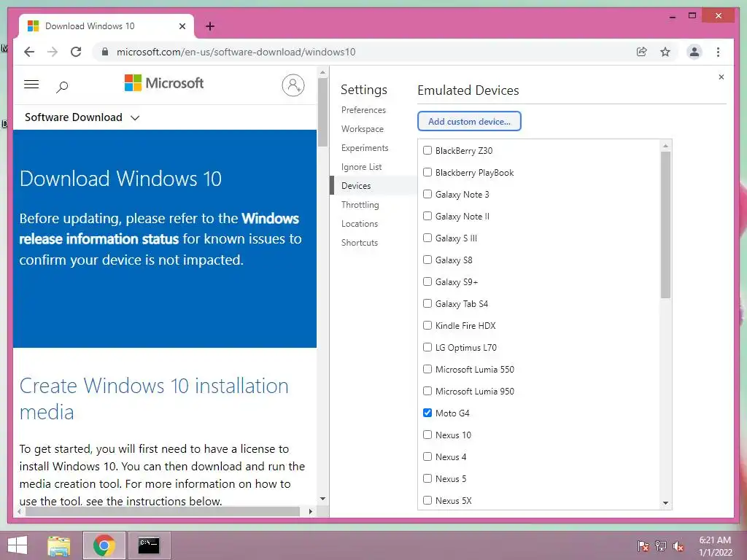This screenshot has width=747, height=560.
Task: Reload the page with the refresh icon
Action: 76,52
